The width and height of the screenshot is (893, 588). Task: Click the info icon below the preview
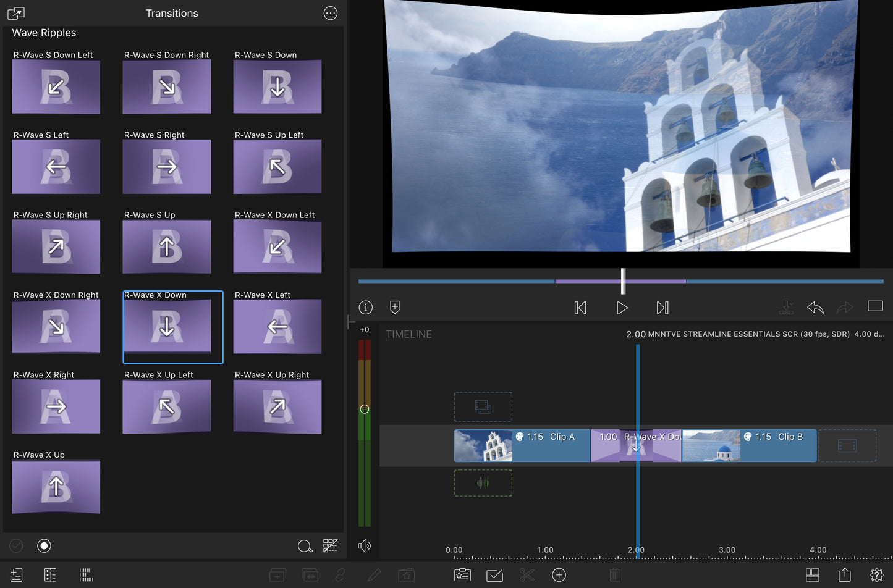pos(366,307)
